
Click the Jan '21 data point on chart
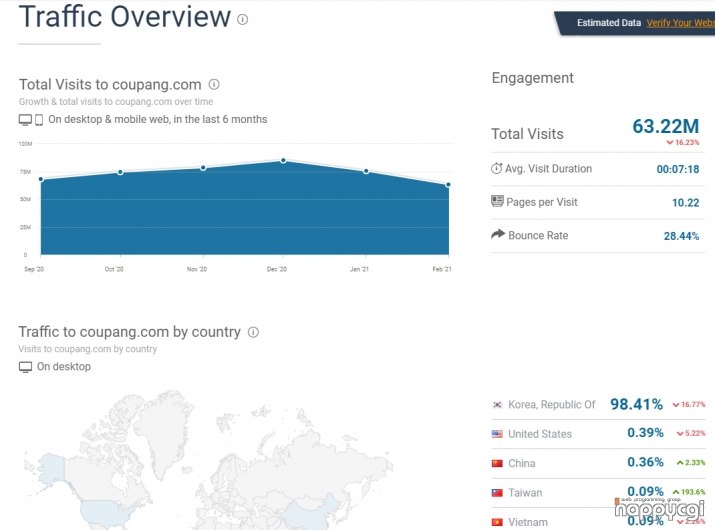pyautogui.click(x=366, y=171)
